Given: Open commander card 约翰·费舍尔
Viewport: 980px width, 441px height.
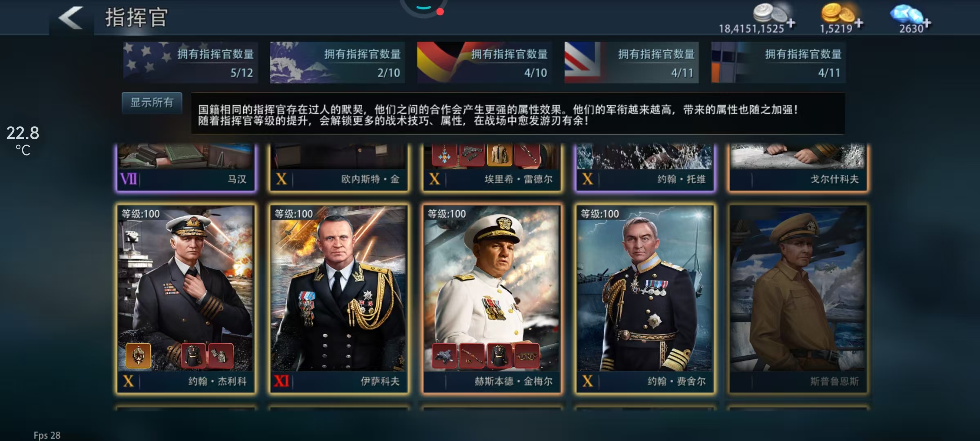Looking at the screenshot, I should (x=645, y=299).
